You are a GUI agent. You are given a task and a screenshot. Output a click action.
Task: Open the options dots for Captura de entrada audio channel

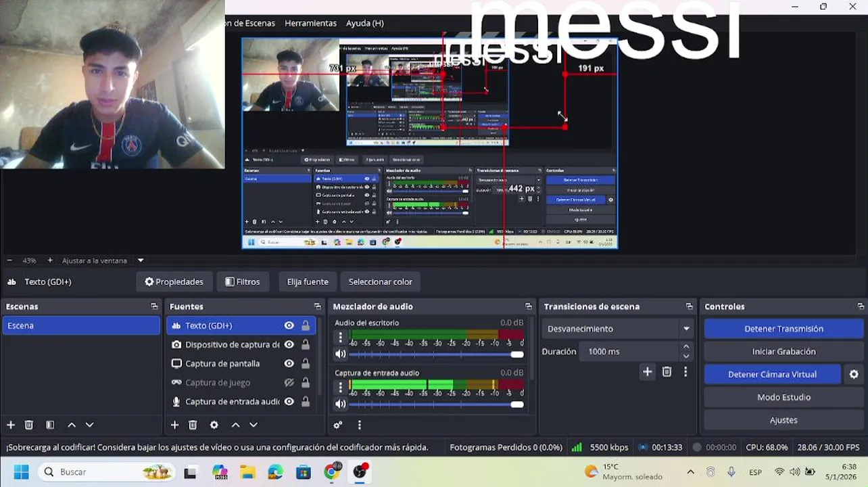click(x=341, y=387)
